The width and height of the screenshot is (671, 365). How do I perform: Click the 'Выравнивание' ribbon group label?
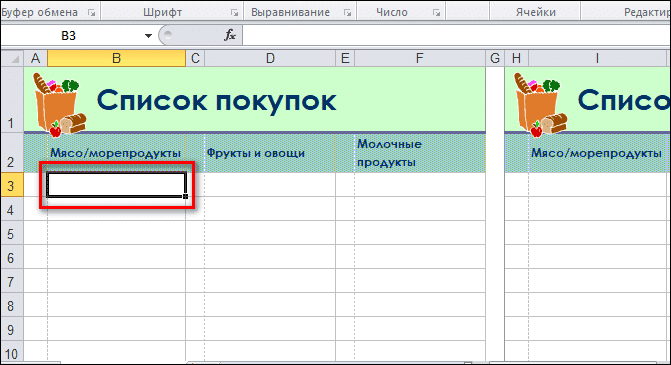point(291,12)
